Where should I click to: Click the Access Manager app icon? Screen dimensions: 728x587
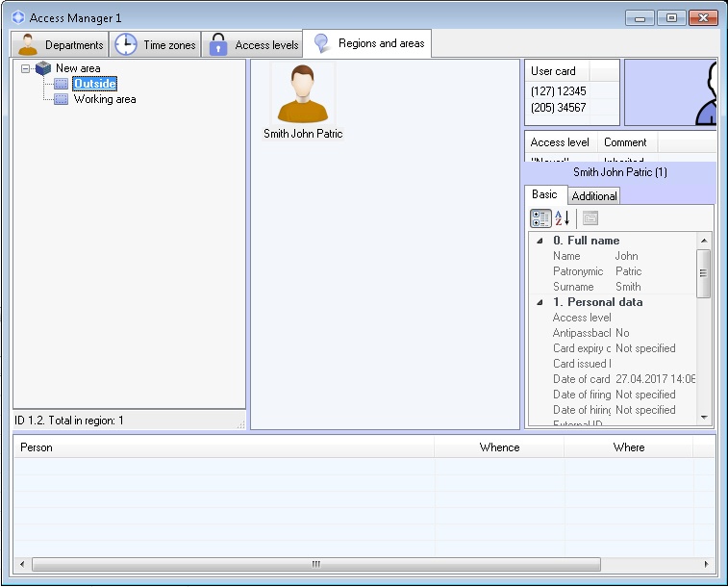18,17
